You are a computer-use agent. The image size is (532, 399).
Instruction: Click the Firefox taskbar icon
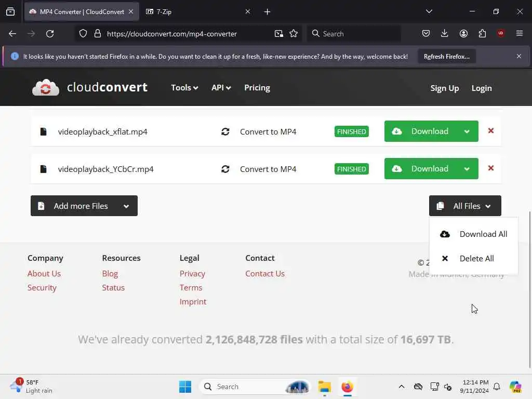(x=347, y=387)
